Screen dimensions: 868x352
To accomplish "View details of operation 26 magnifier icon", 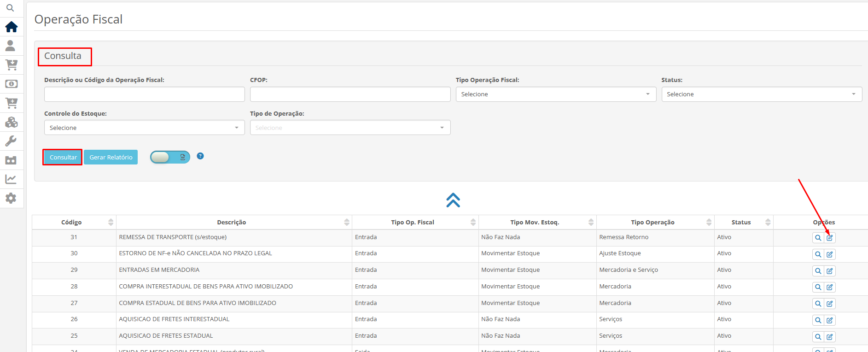I will pyautogui.click(x=818, y=320).
